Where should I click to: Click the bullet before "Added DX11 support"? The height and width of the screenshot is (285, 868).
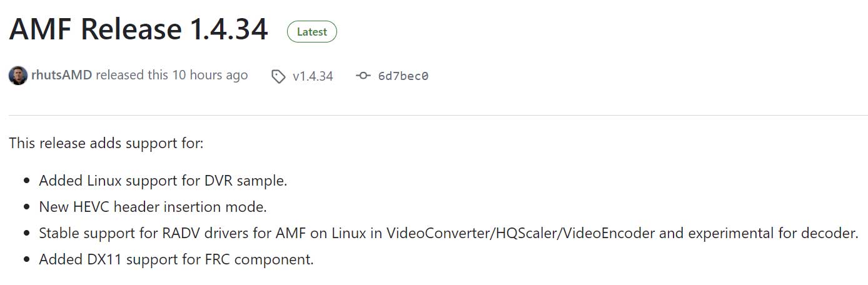(x=26, y=259)
